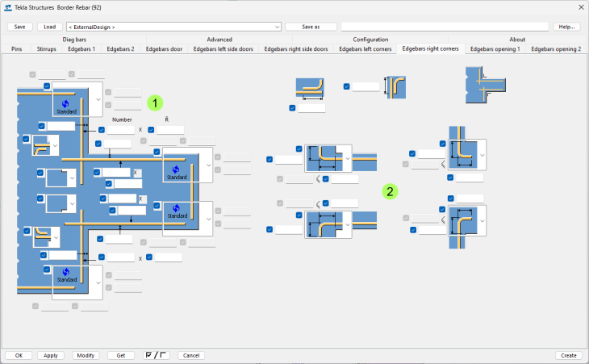Image resolution: width=589 pixels, height=364 pixels.
Task: Click the horizontal bent rebar length diagram
Action: (x=309, y=87)
